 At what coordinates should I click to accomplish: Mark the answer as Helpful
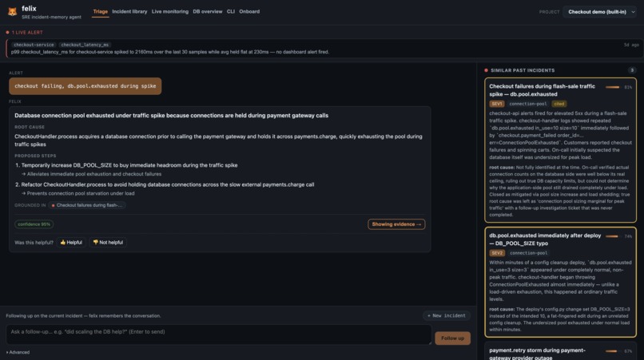tap(71, 243)
